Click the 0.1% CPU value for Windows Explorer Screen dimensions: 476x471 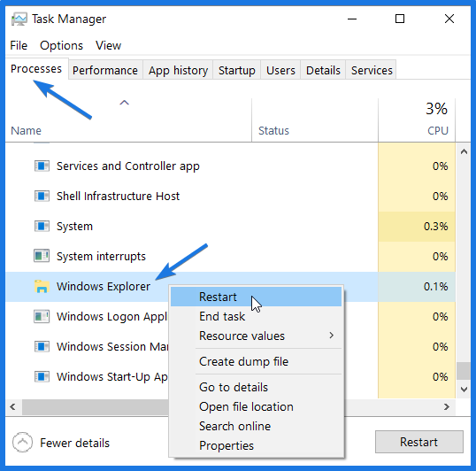pyautogui.click(x=435, y=286)
